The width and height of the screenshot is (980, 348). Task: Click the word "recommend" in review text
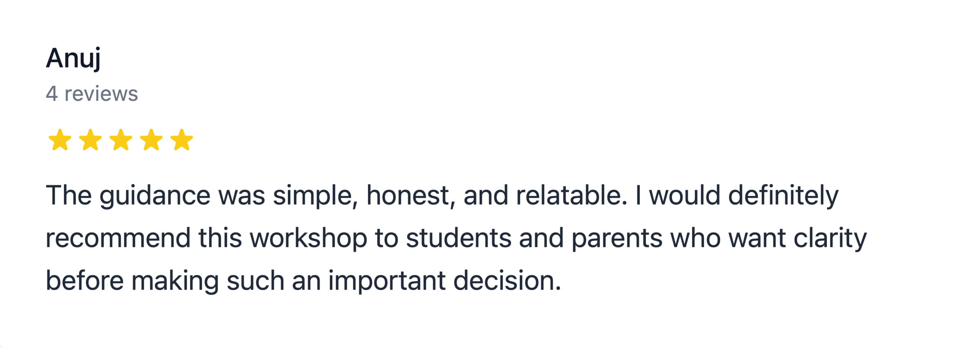pos(118,238)
